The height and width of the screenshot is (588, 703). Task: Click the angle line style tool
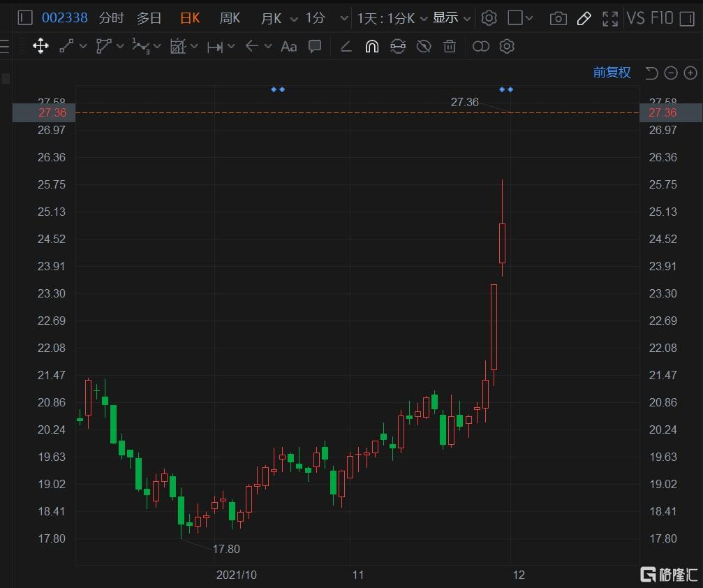point(346,46)
